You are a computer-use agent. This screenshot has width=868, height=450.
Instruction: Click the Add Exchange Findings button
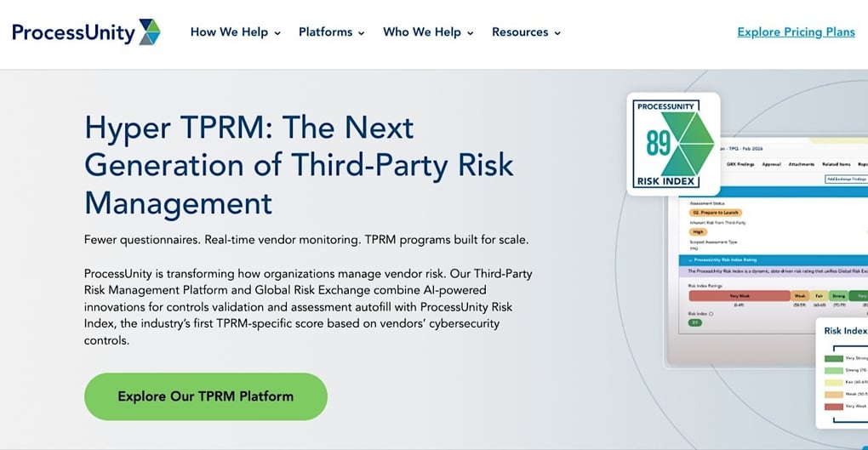pyautogui.click(x=847, y=179)
